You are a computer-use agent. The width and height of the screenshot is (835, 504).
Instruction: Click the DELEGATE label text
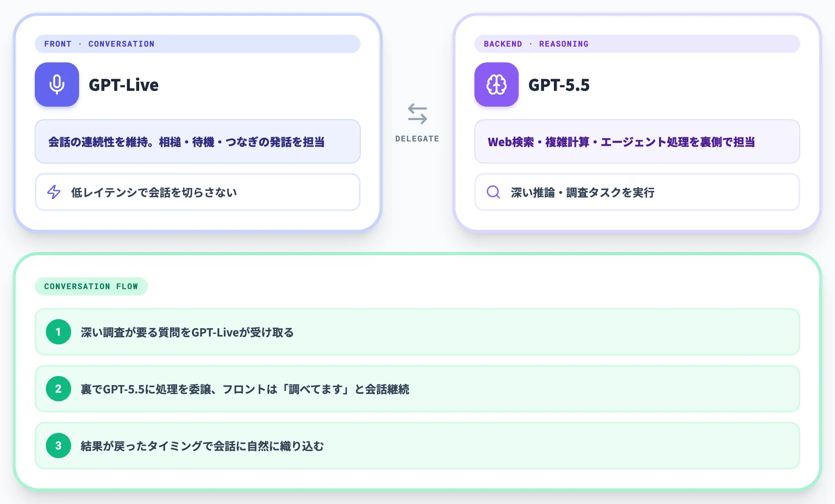tap(417, 139)
